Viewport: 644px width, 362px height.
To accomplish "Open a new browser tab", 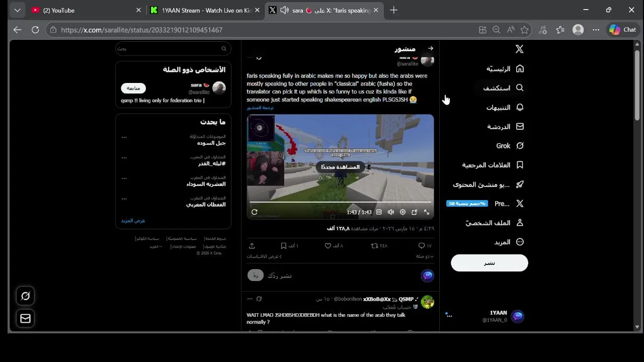I will (x=393, y=10).
